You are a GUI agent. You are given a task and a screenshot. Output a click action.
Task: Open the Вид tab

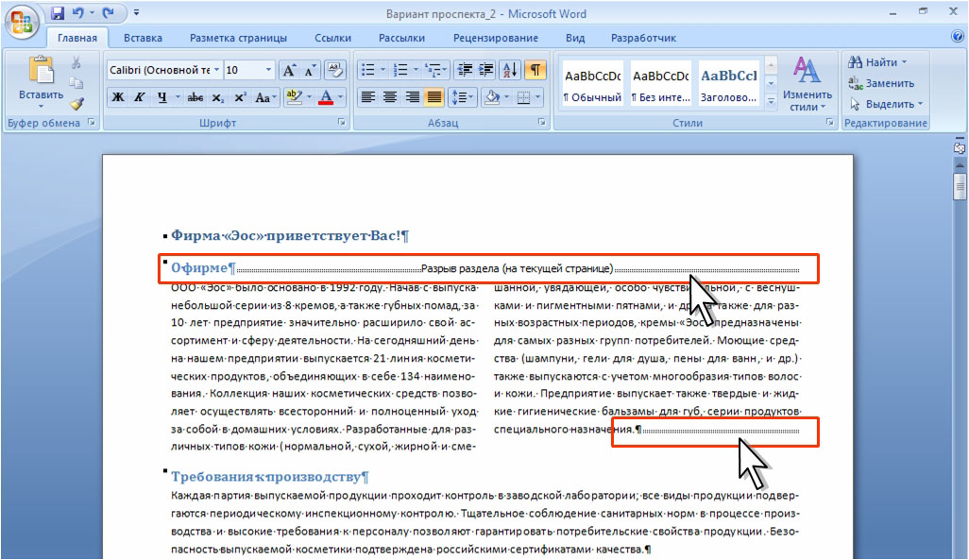point(575,38)
